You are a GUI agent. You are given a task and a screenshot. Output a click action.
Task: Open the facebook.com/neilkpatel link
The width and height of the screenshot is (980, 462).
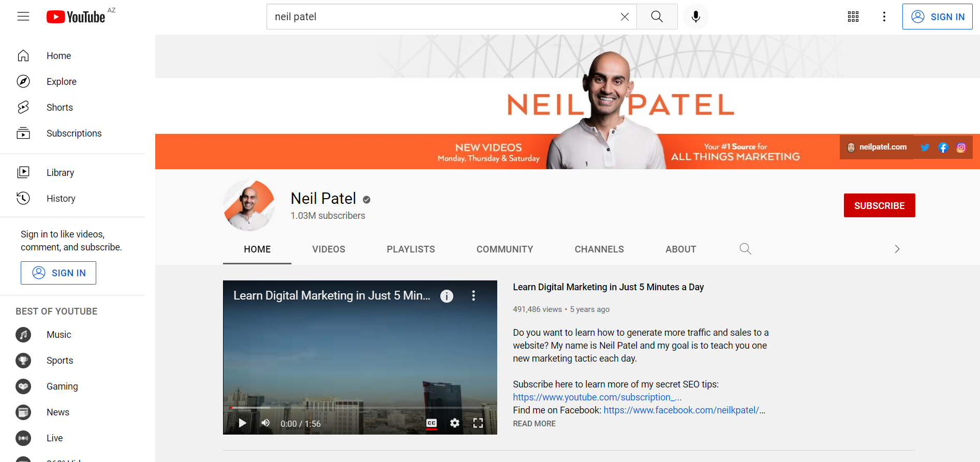click(x=684, y=410)
